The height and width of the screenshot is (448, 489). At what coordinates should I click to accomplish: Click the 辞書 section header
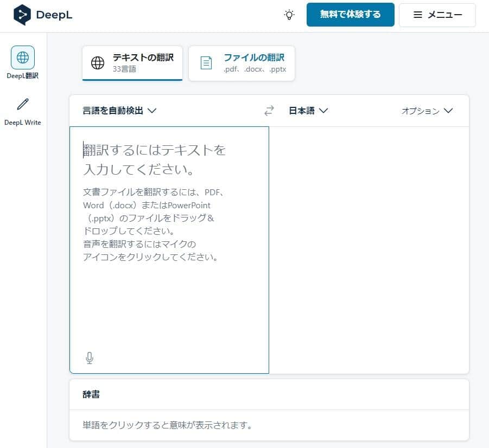click(x=92, y=394)
